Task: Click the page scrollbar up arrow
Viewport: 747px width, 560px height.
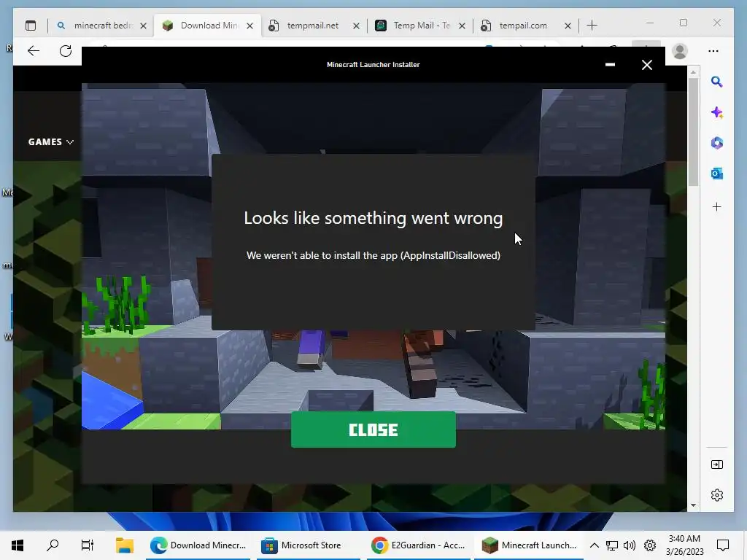Action: click(693, 72)
